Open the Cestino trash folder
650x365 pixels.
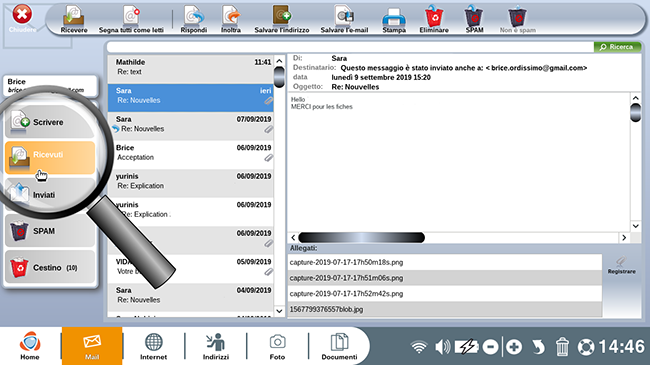pyautogui.click(x=50, y=268)
